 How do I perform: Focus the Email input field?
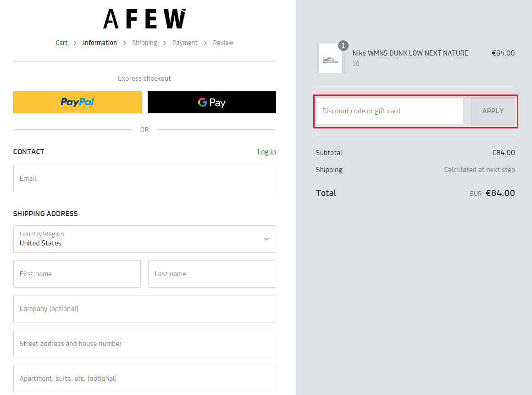coord(144,178)
